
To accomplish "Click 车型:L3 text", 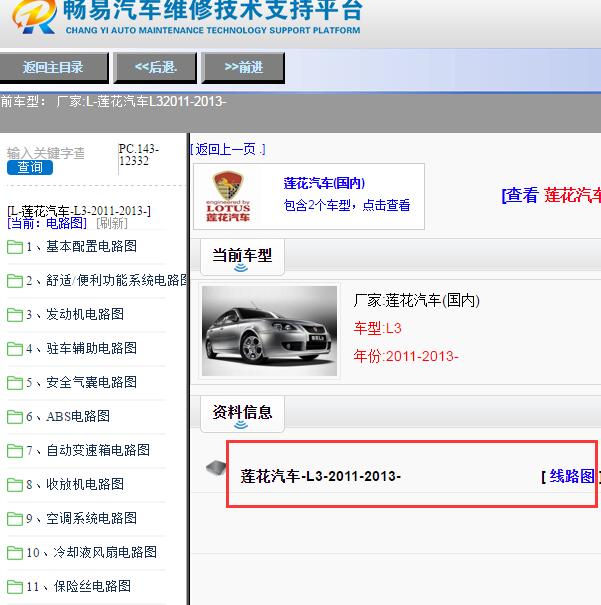I will (377, 328).
